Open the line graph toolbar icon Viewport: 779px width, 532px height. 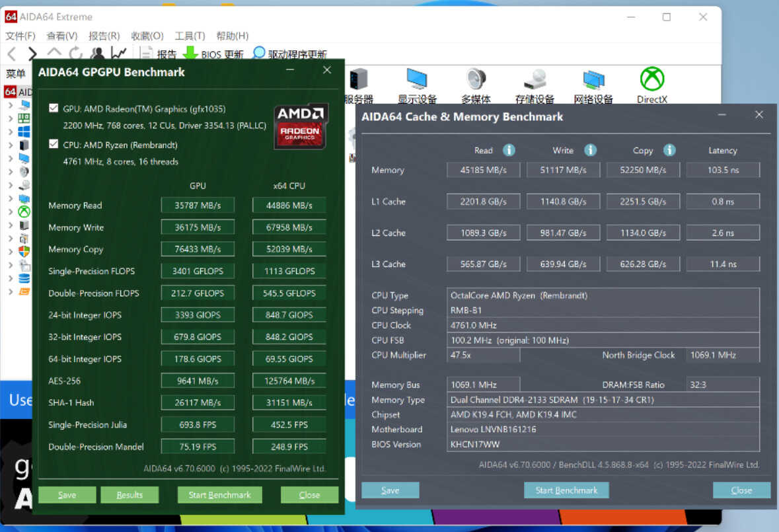point(119,53)
